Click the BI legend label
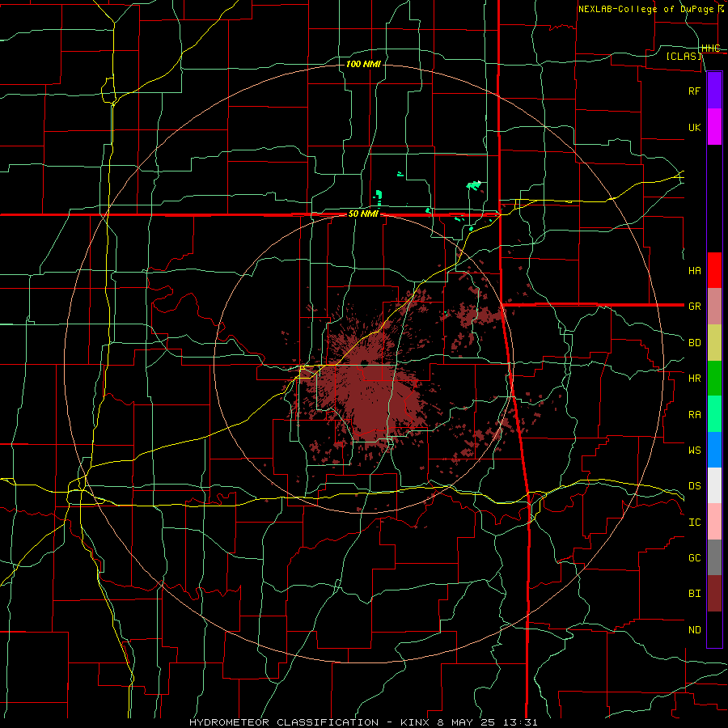728x728 pixels. pyautogui.click(x=695, y=594)
